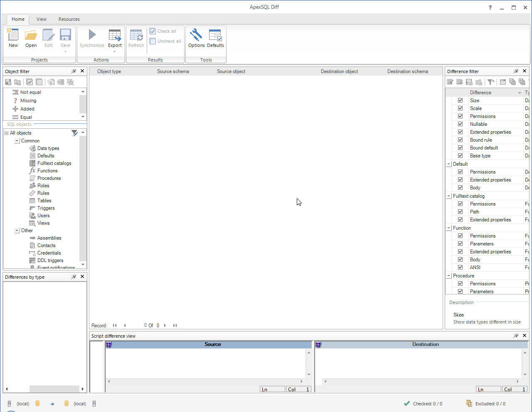Open the help question mark in title bar
The image size is (532, 412).
coord(490,7)
